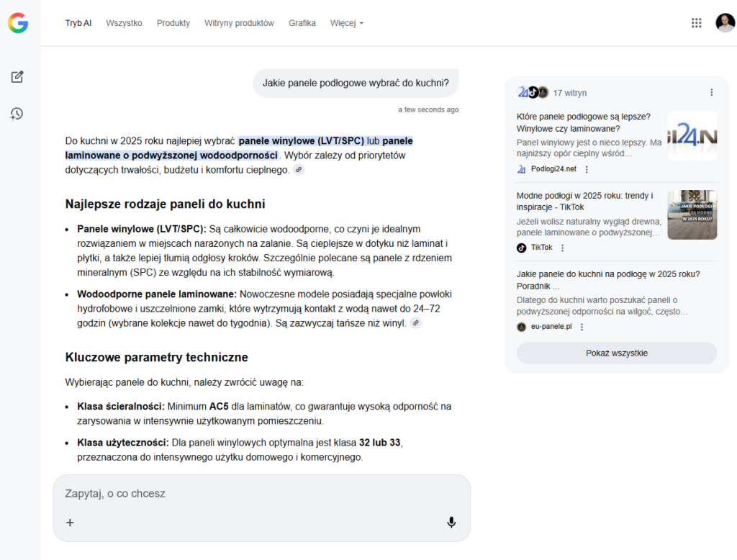
Task: Click the user profile avatar
Action: (x=725, y=23)
